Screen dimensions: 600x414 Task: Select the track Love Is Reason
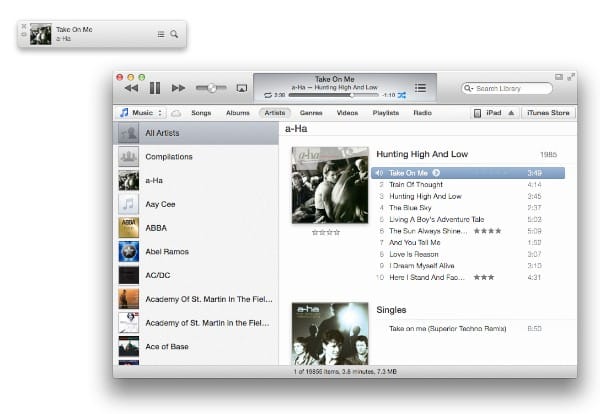coord(468,254)
